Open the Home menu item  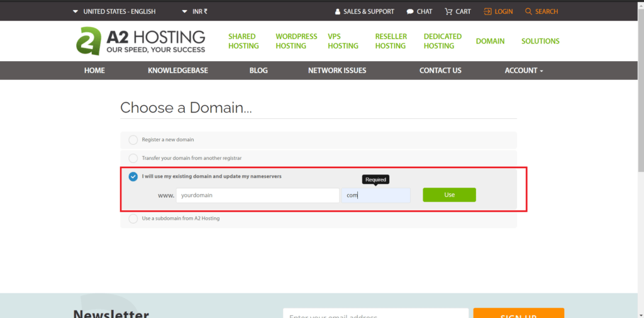tap(94, 71)
